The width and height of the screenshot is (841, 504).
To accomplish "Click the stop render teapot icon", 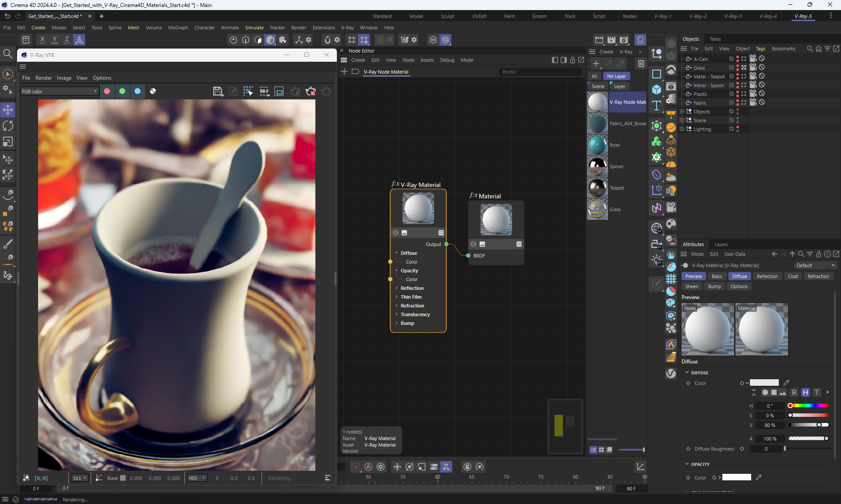I will 311,91.
